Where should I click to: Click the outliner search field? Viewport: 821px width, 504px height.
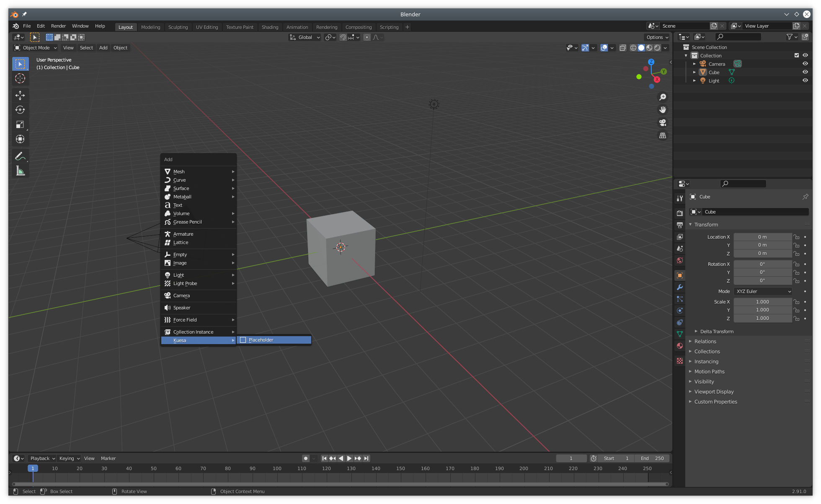point(738,37)
